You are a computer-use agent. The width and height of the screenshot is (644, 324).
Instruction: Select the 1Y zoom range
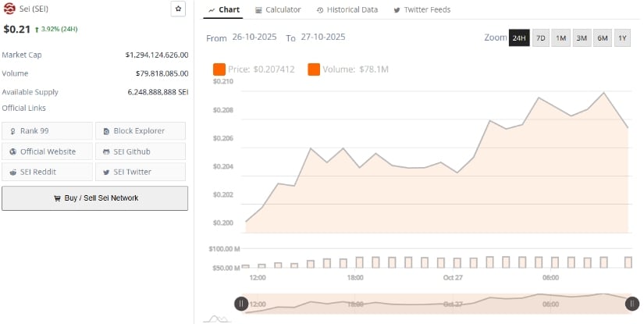pyautogui.click(x=622, y=38)
